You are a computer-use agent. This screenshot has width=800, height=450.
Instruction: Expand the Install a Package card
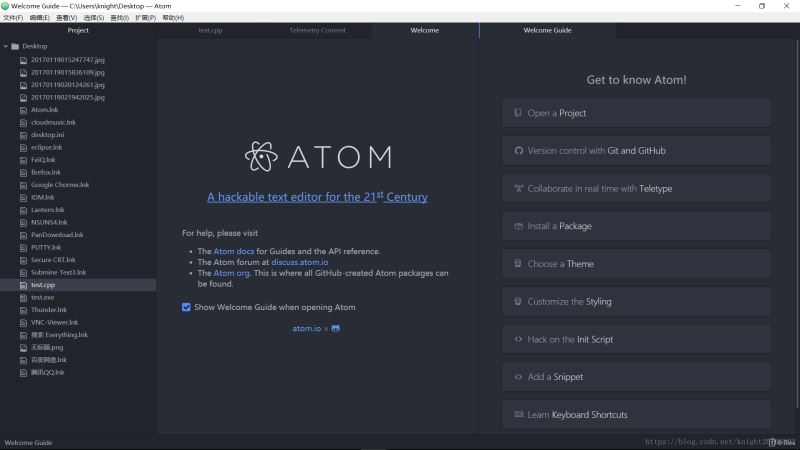pyautogui.click(x=636, y=227)
